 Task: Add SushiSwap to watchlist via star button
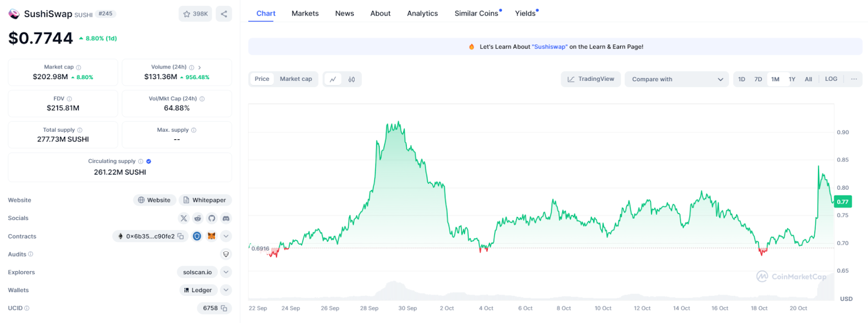(195, 14)
